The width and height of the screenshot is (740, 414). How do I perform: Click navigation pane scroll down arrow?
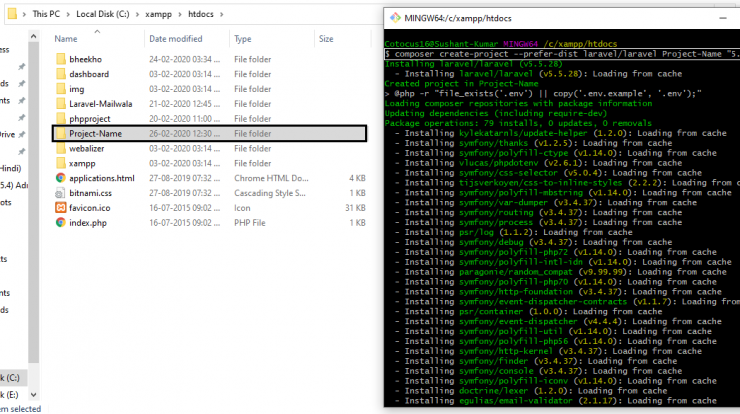click(33, 395)
